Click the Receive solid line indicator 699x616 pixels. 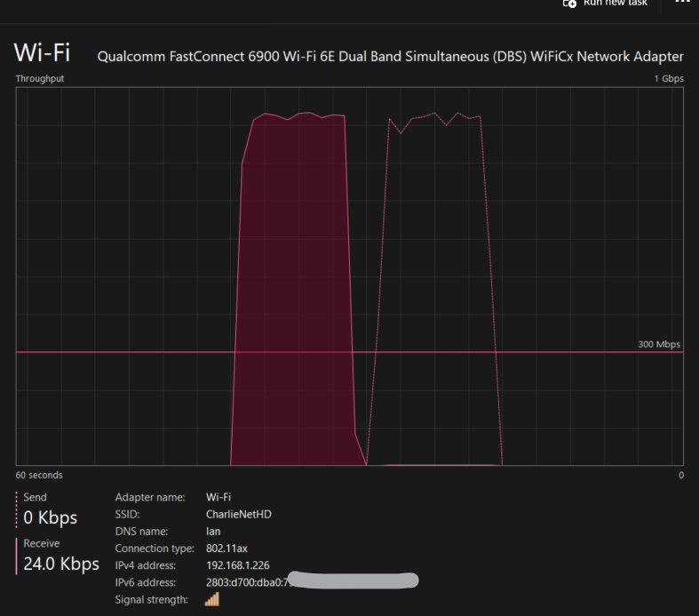17,555
